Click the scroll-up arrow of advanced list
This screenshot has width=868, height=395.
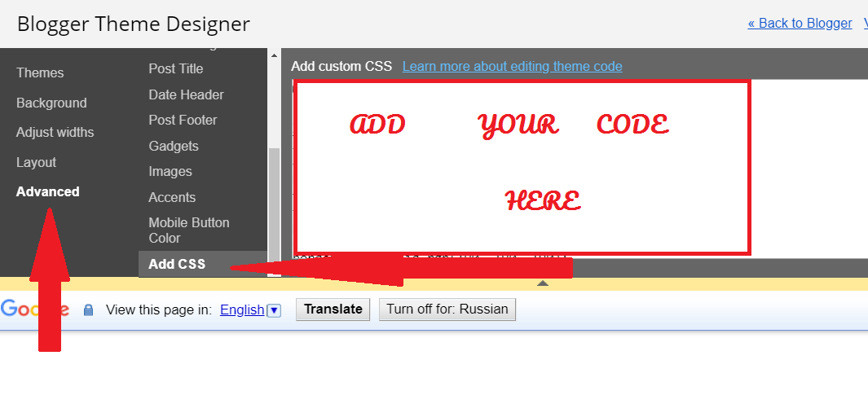pos(274,55)
